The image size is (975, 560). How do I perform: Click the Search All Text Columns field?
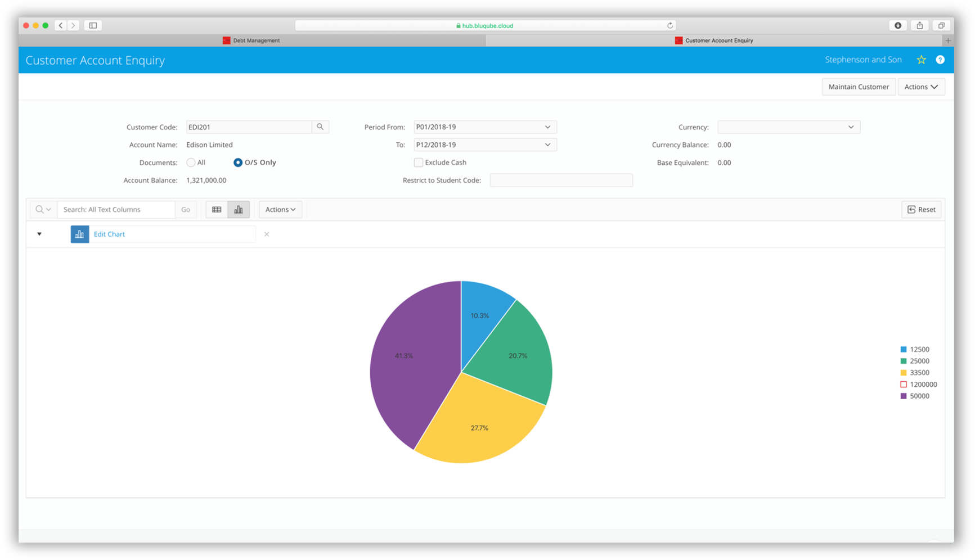116,210
